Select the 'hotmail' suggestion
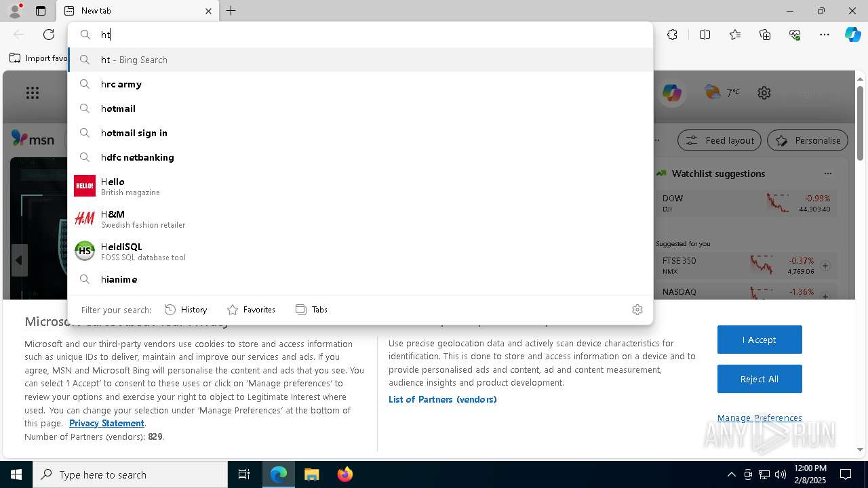The height and width of the screenshot is (488, 868). click(x=360, y=108)
